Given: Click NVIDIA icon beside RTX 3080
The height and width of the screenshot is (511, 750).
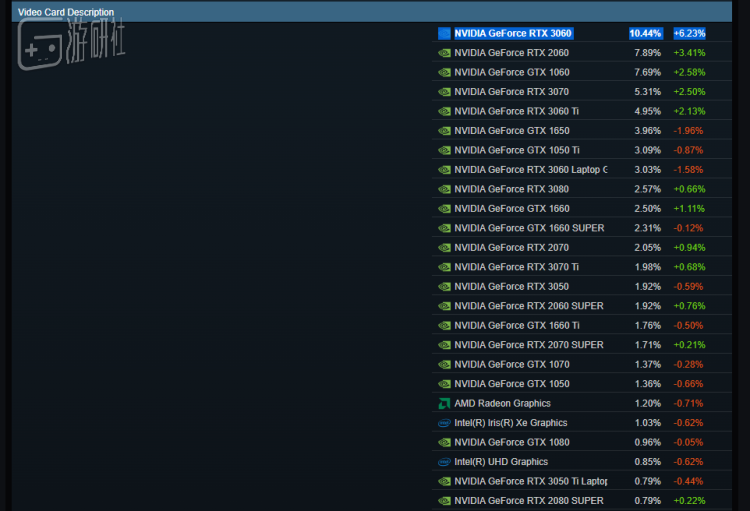Looking at the screenshot, I should [x=444, y=189].
